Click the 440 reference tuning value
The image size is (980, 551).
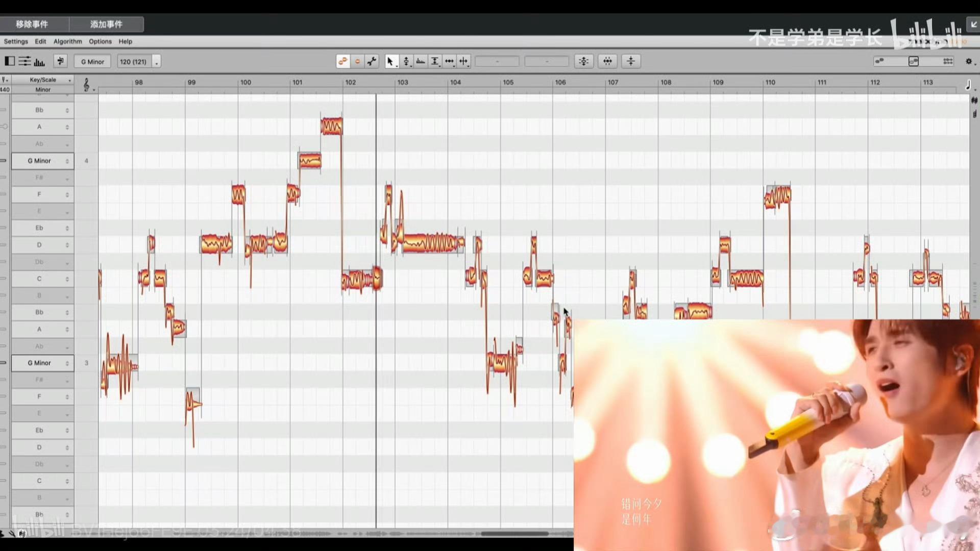tap(5, 90)
